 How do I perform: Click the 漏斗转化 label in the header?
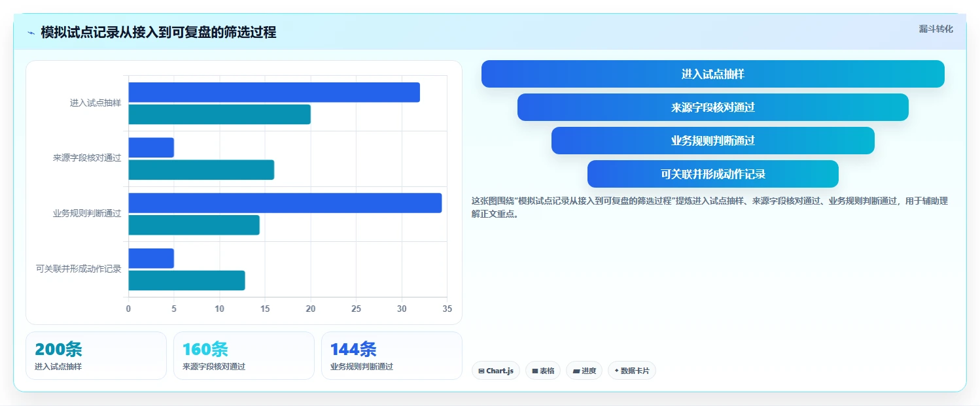point(936,29)
